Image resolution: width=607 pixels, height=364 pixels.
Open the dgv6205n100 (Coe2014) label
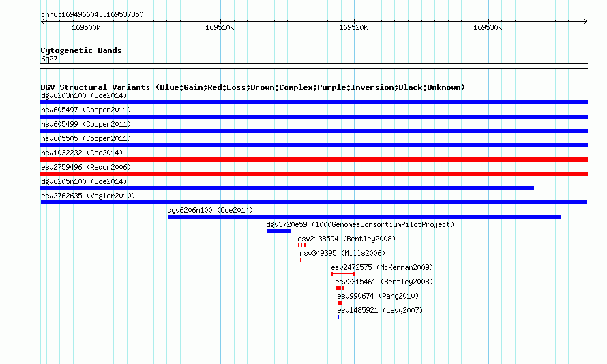[x=84, y=181]
